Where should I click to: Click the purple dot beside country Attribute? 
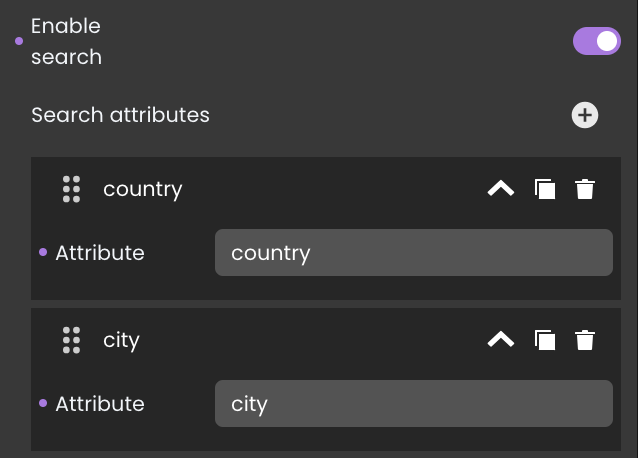coord(43,252)
